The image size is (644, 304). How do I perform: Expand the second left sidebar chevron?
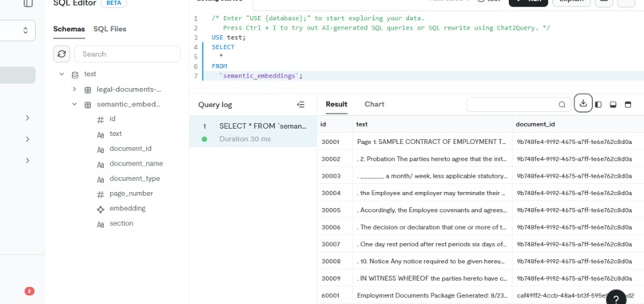pyautogui.click(x=27, y=139)
